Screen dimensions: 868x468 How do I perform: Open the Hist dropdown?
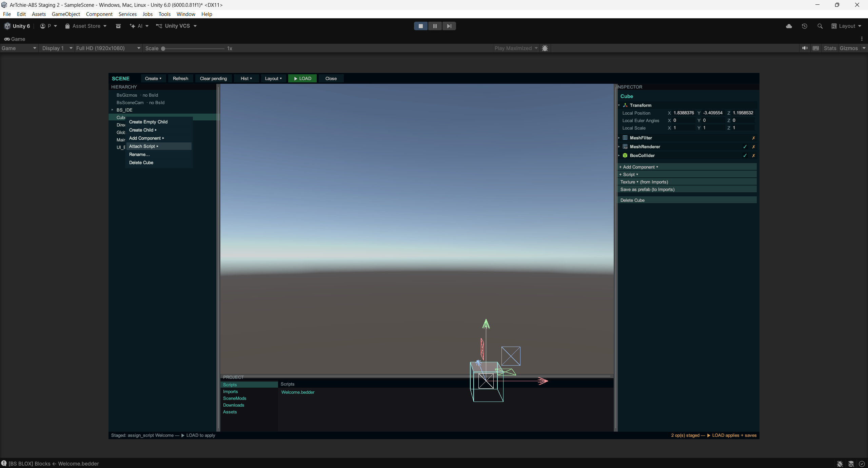coord(246,78)
